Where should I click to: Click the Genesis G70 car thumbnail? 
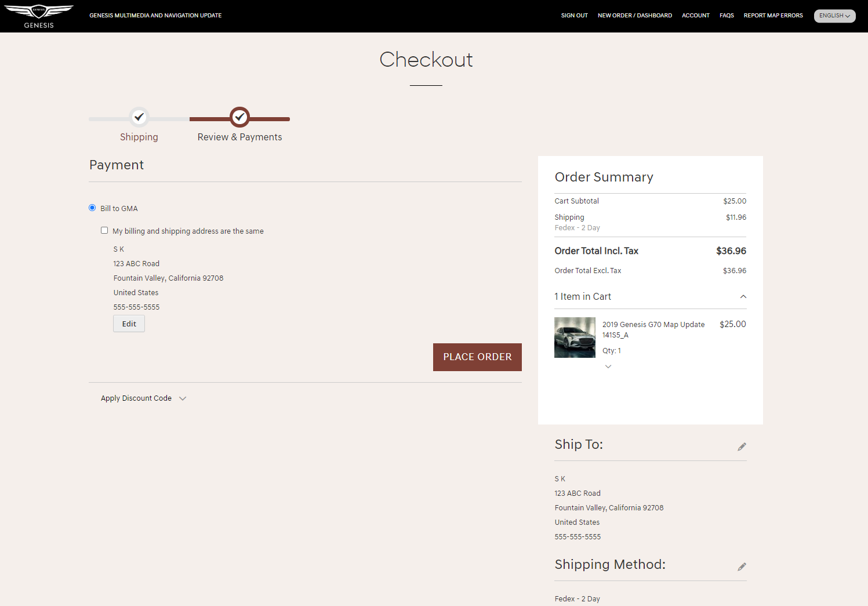575,338
